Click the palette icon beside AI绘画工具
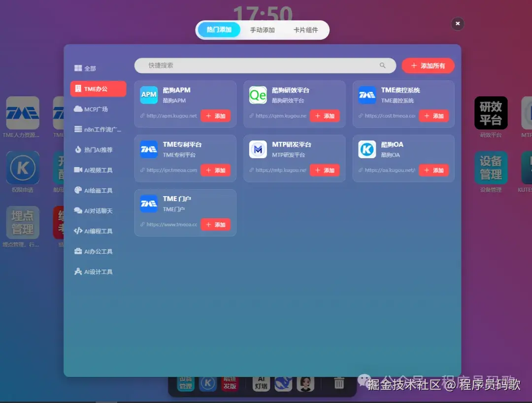Image resolution: width=532 pixels, height=403 pixels. pos(78,190)
